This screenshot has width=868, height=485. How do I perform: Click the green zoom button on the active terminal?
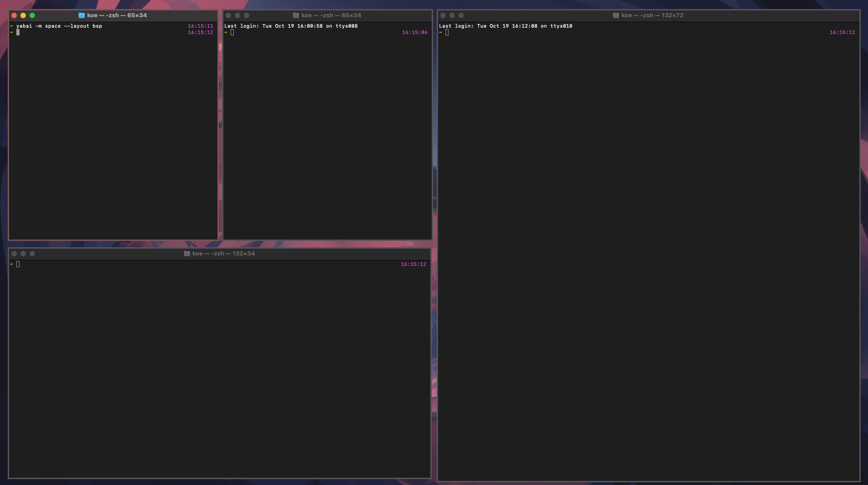[32, 15]
